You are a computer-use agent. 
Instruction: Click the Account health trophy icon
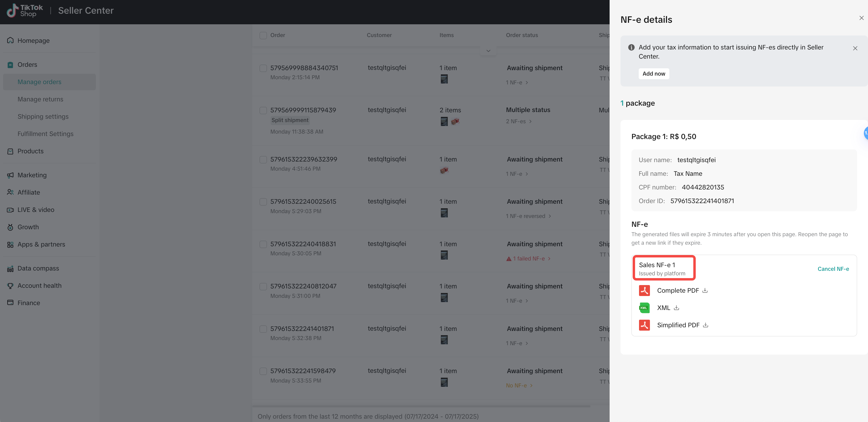click(10, 286)
